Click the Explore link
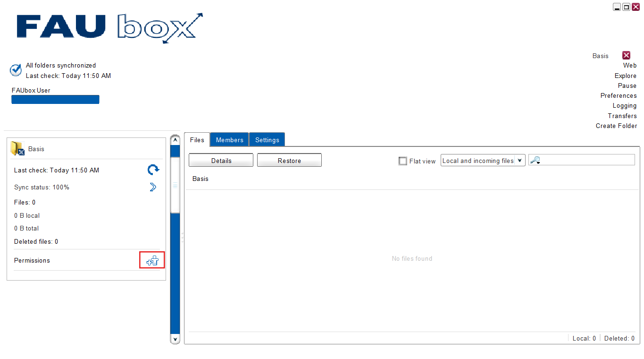 (x=626, y=76)
